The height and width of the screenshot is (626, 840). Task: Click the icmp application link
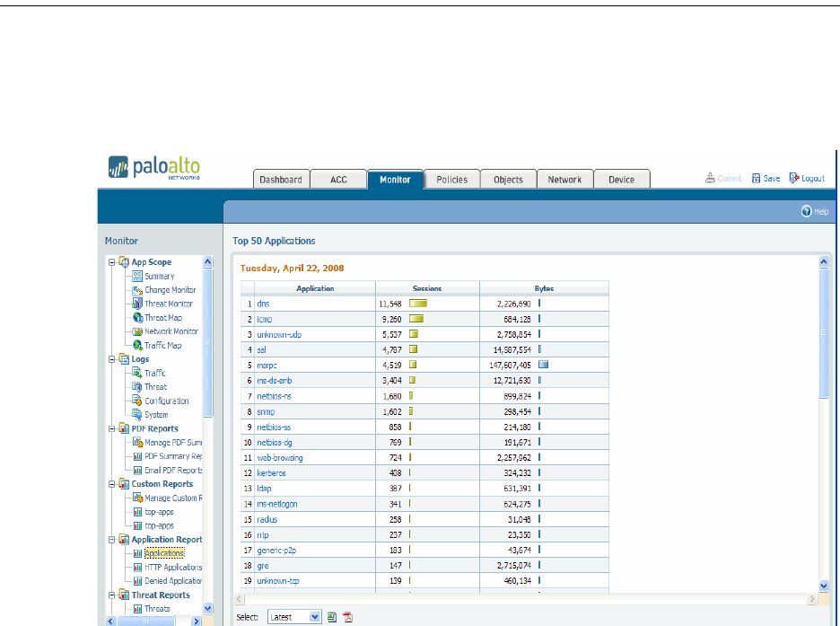[x=265, y=320]
